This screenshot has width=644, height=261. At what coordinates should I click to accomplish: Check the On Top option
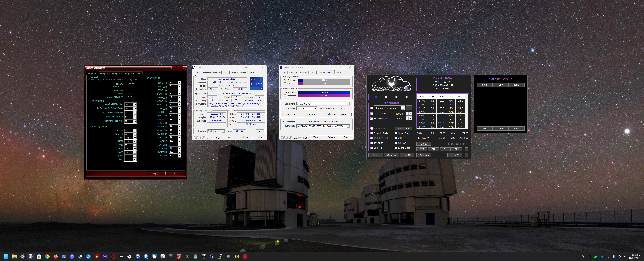click(396, 143)
